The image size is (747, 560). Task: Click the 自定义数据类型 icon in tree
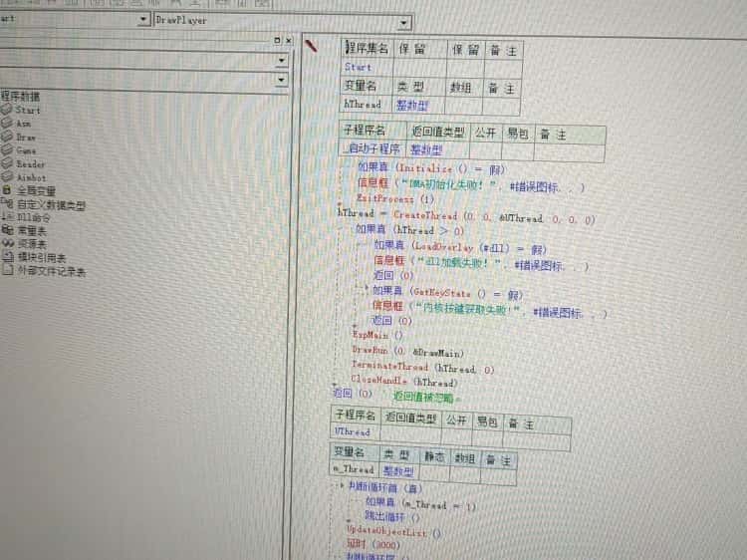[x=7, y=204]
